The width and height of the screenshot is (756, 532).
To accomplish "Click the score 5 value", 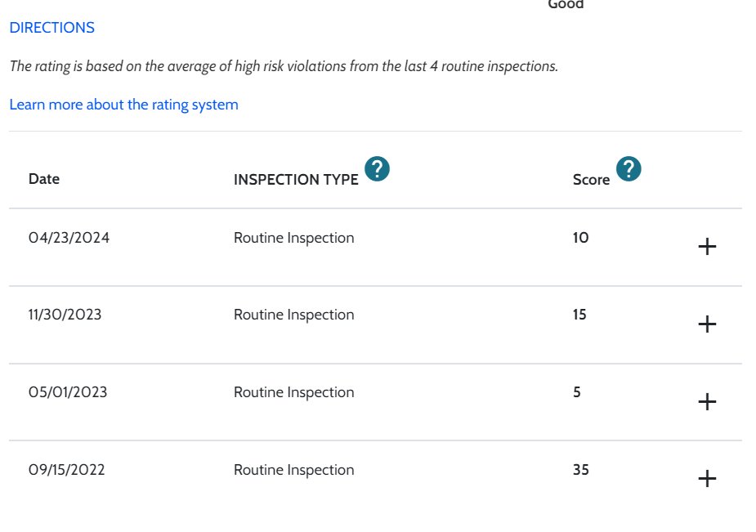I will click(x=577, y=392).
